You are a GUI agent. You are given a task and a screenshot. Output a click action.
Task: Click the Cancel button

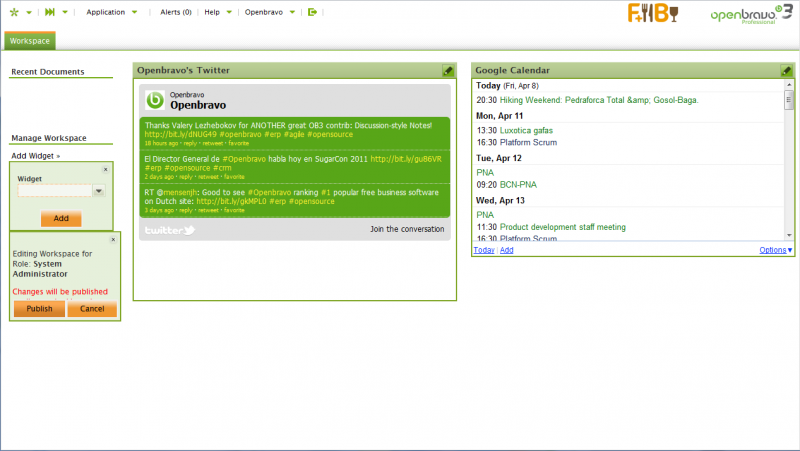(x=92, y=309)
